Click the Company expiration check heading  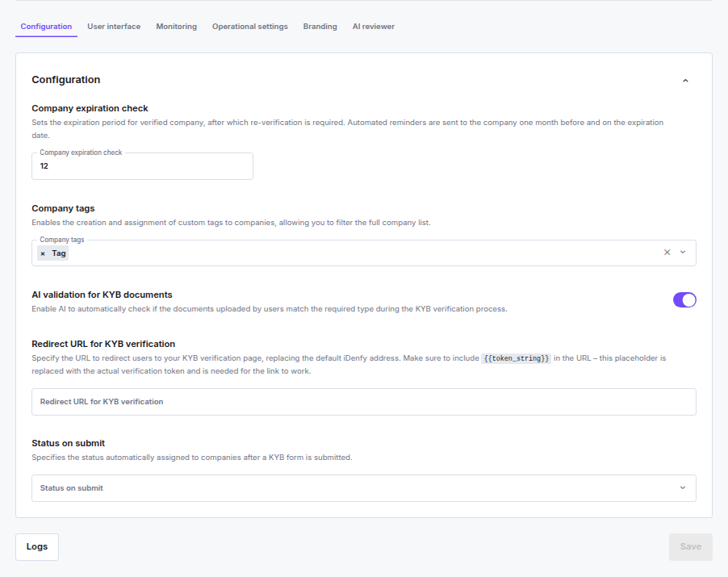pyautogui.click(x=90, y=108)
